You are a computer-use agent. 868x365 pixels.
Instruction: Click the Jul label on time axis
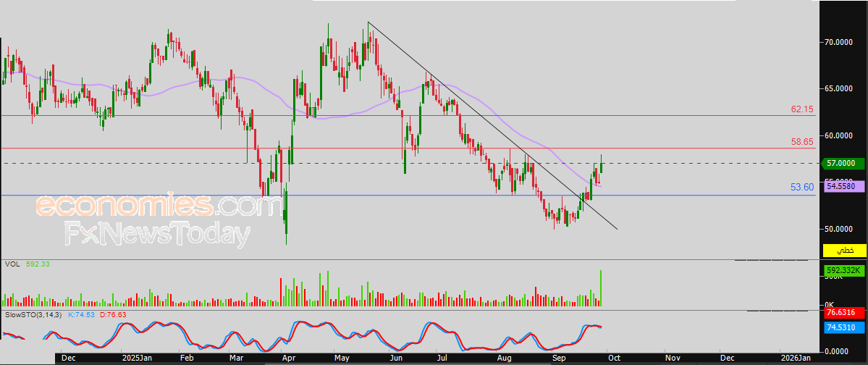[443, 358]
